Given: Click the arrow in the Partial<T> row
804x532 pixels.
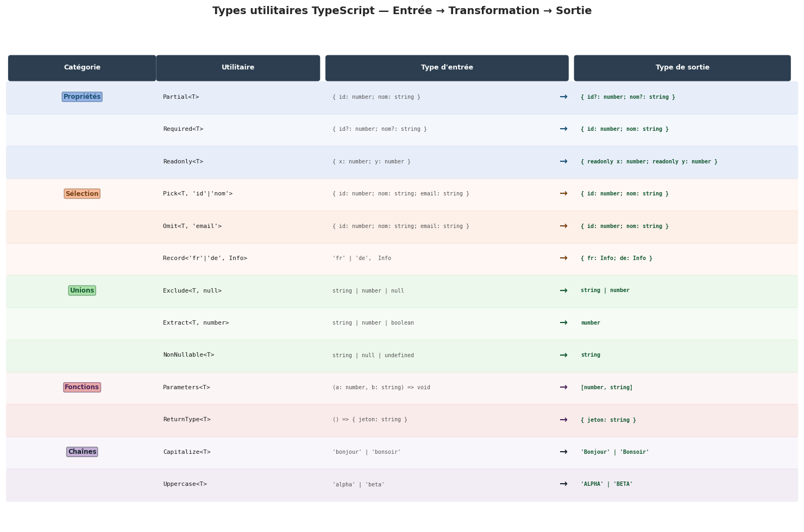Looking at the screenshot, I should point(563,97).
